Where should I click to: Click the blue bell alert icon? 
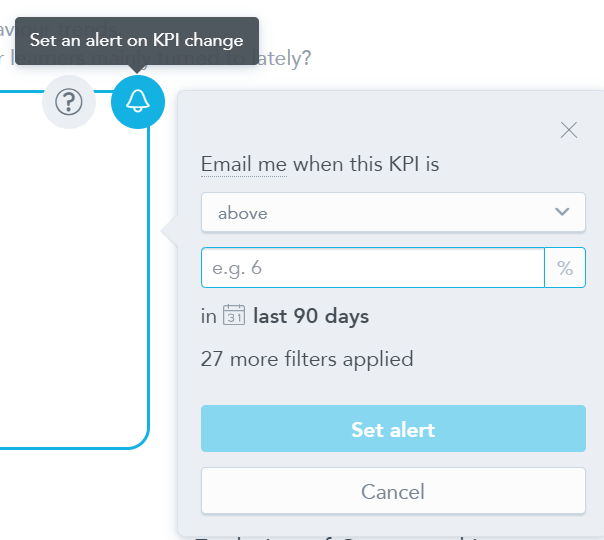138,102
